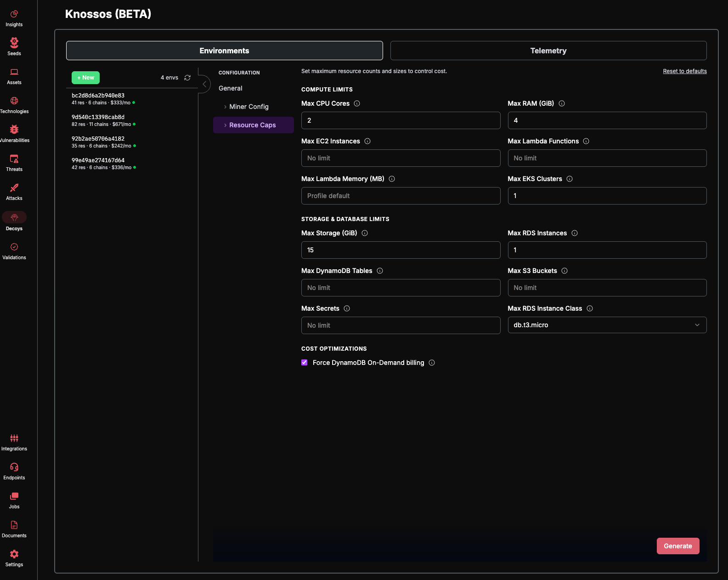Viewport: 728px width, 580px height.
Task: Open the Documents sidebar icon
Action: 14,525
